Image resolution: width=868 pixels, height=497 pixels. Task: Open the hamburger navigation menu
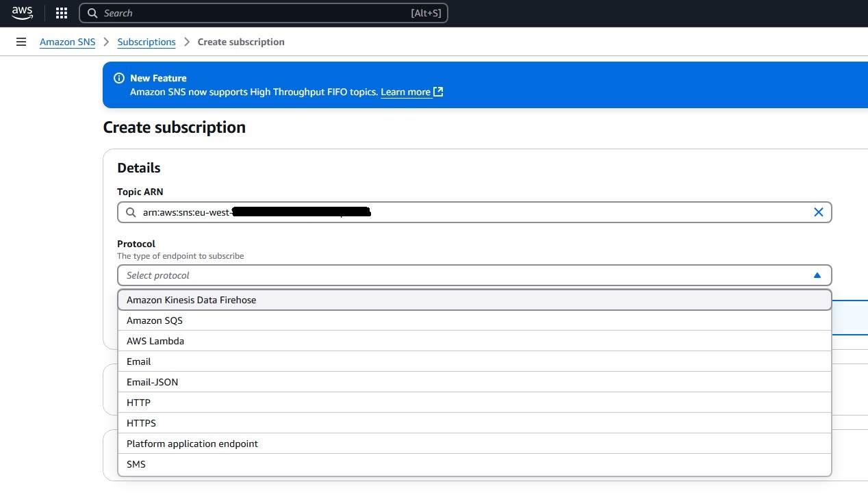[x=21, y=42]
